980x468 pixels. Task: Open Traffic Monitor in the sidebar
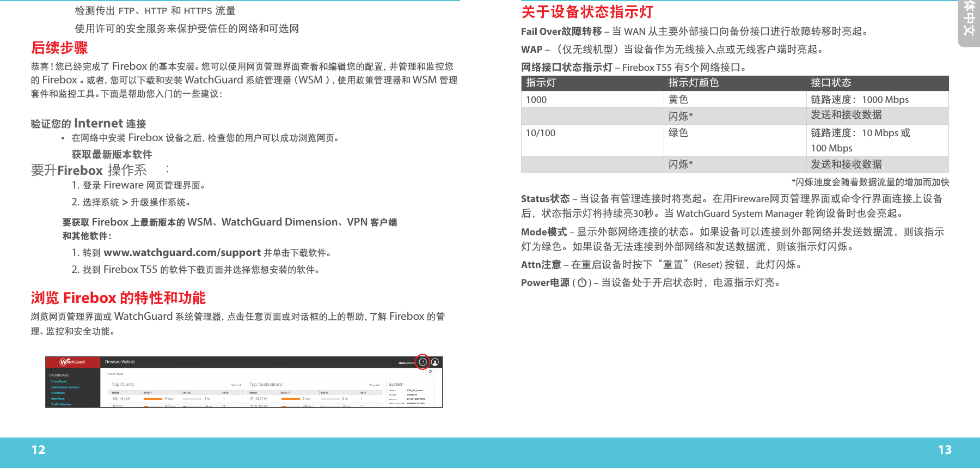(x=61, y=404)
